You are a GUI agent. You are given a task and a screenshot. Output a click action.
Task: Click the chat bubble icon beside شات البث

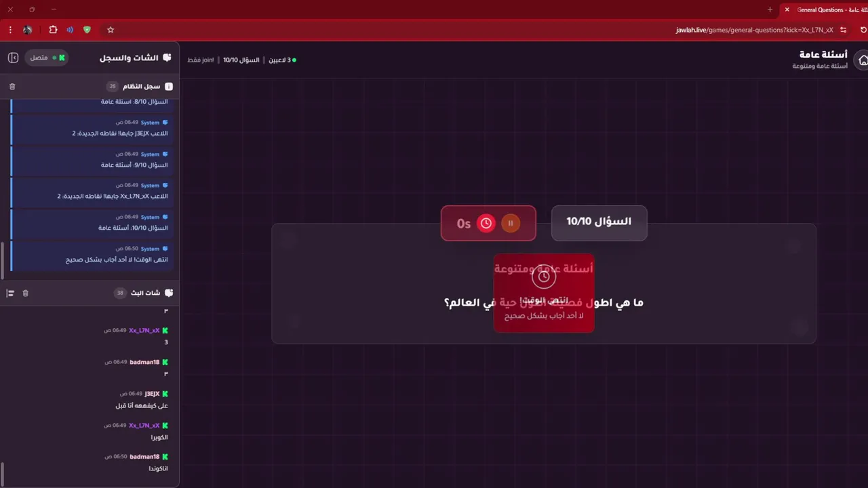pyautogui.click(x=169, y=293)
